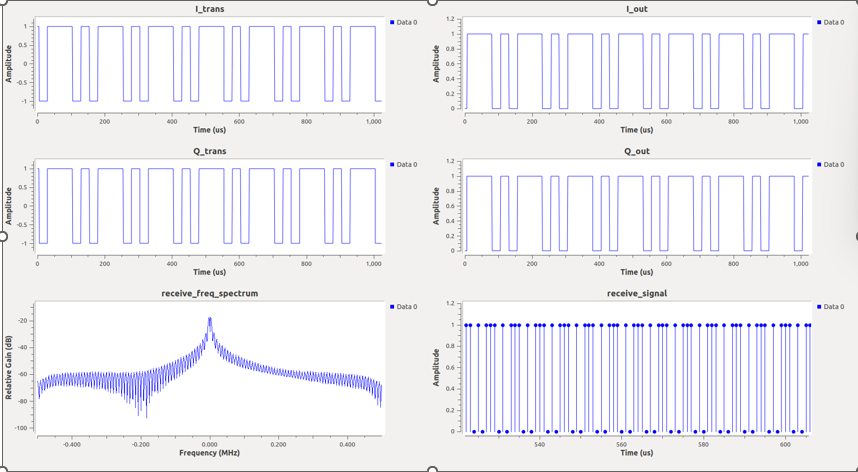
Task: Toggle Data 0 legend in Q_out plot
Action: pyautogui.click(x=833, y=164)
